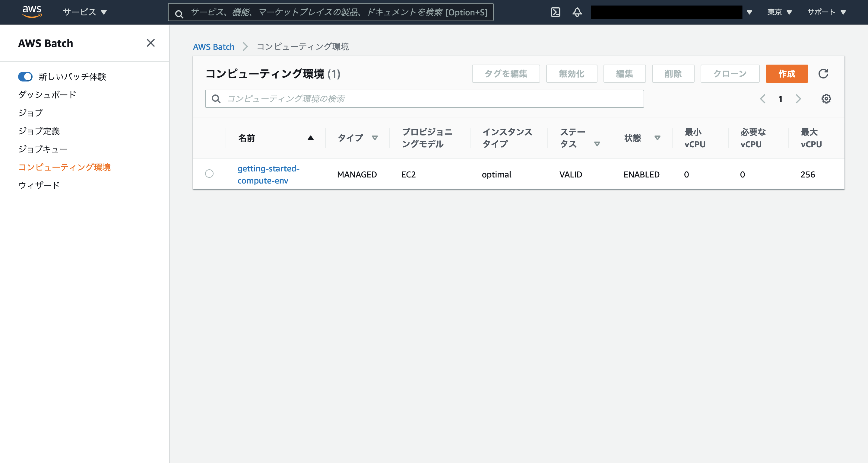Image resolution: width=868 pixels, height=463 pixels.
Task: Open the 東京 region dropdown
Action: [779, 12]
